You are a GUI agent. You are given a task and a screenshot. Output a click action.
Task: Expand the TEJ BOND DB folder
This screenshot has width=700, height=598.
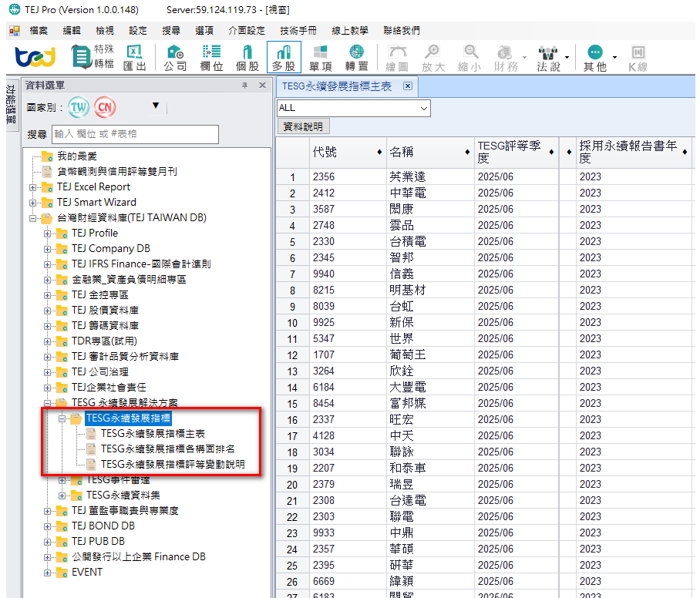coord(47,526)
